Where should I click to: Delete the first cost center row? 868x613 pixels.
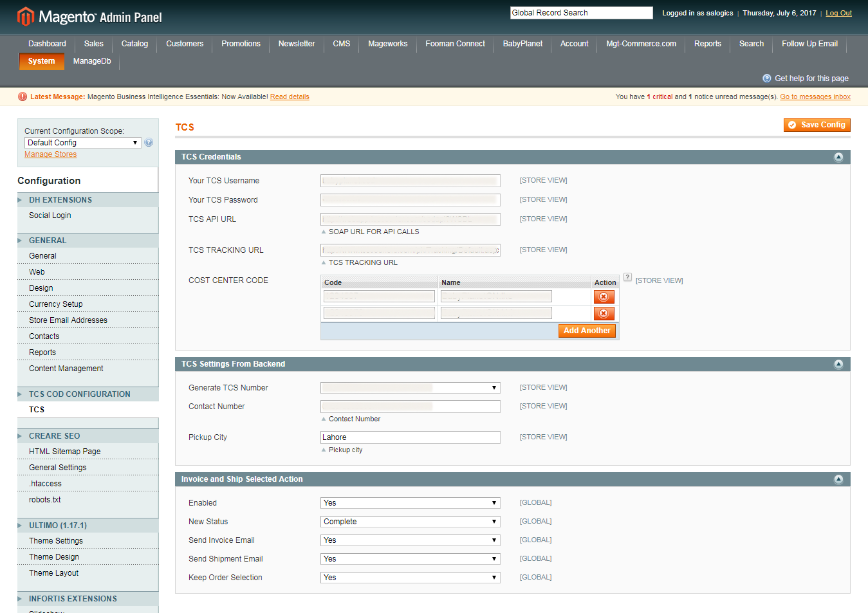click(x=604, y=297)
